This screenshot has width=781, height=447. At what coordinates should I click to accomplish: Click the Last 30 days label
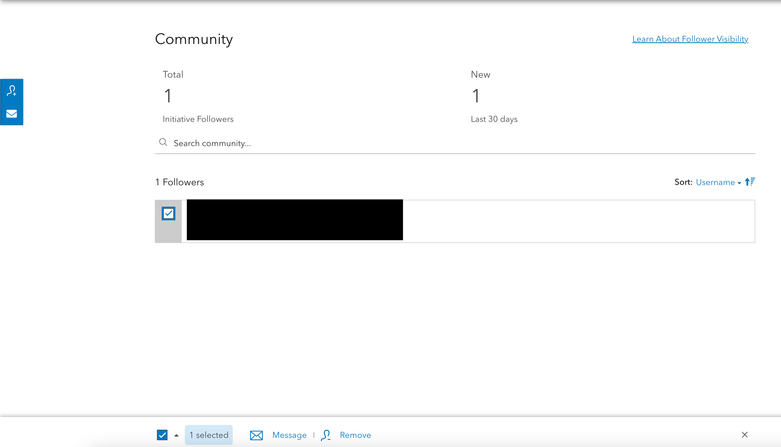point(494,119)
